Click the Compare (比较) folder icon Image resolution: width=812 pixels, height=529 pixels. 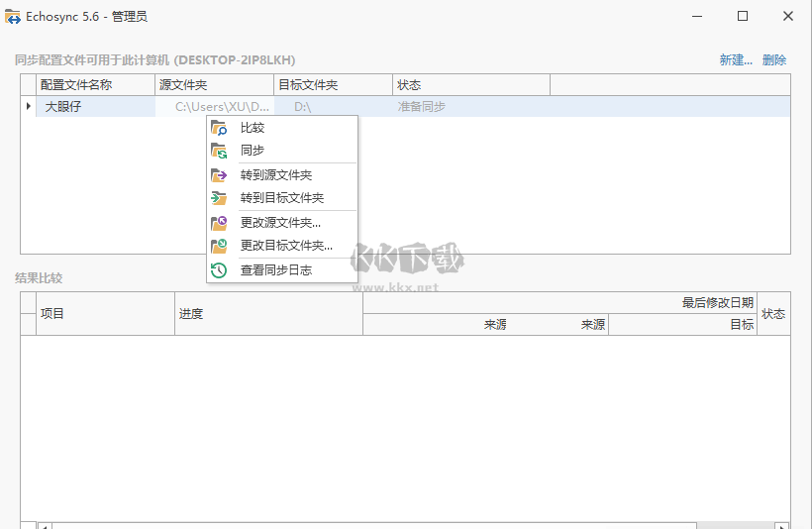click(x=219, y=128)
